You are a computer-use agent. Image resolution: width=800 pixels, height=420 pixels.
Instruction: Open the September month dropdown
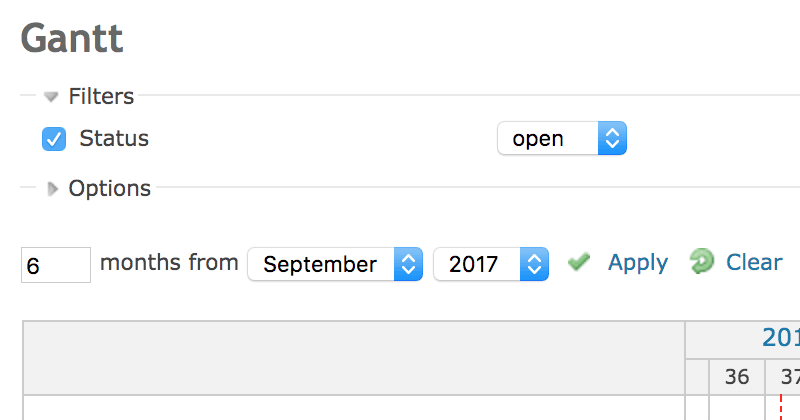[335, 264]
